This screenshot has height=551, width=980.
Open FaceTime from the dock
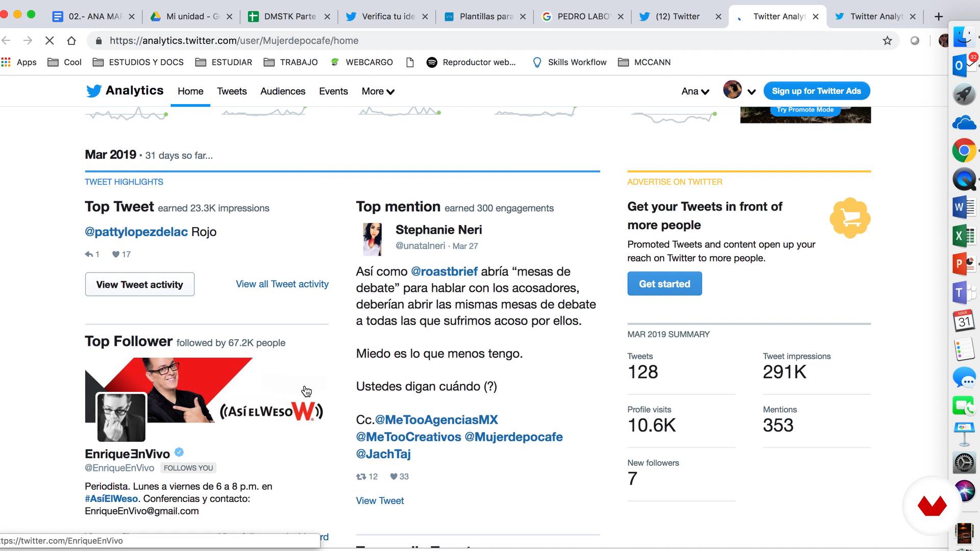tap(964, 406)
